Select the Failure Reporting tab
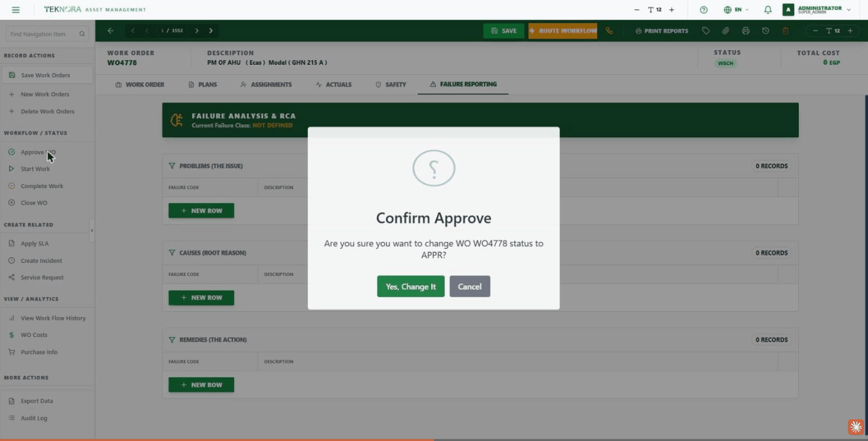868x441 pixels. [463, 84]
